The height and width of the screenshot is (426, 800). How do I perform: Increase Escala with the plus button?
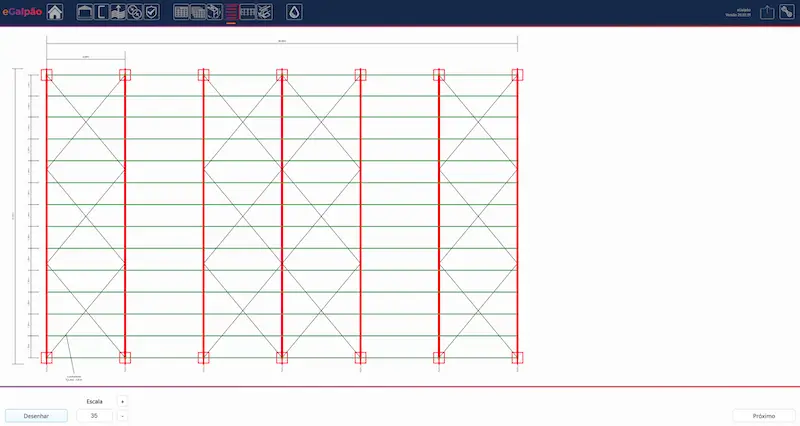click(x=122, y=401)
